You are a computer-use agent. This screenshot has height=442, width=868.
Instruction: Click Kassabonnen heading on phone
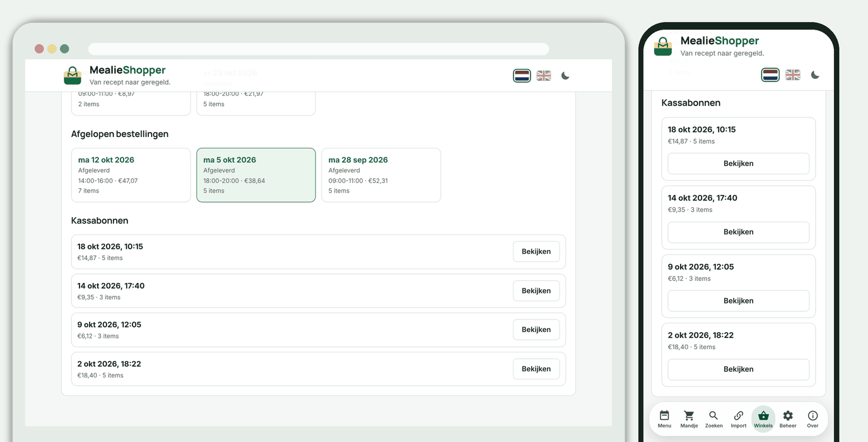pyautogui.click(x=691, y=102)
